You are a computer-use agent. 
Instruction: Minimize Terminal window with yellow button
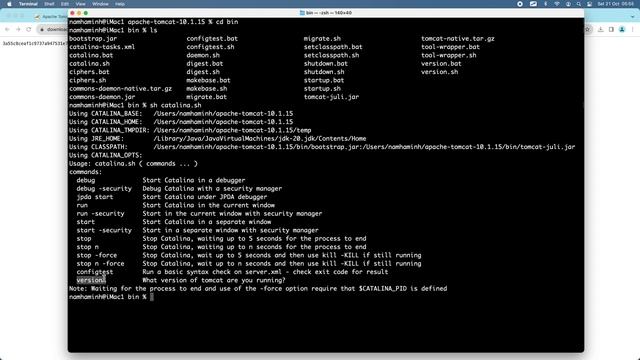[x=79, y=13]
